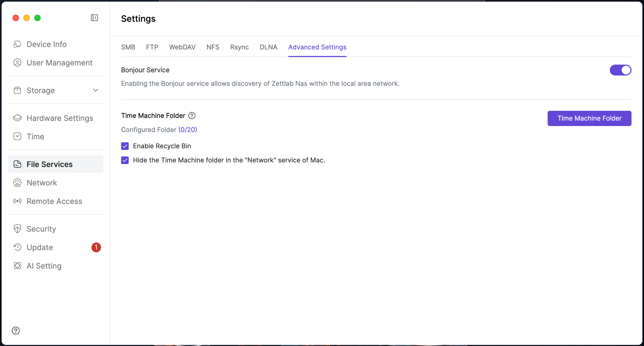Click the help icon at bottom left
This screenshot has height=346, width=644.
[16, 331]
